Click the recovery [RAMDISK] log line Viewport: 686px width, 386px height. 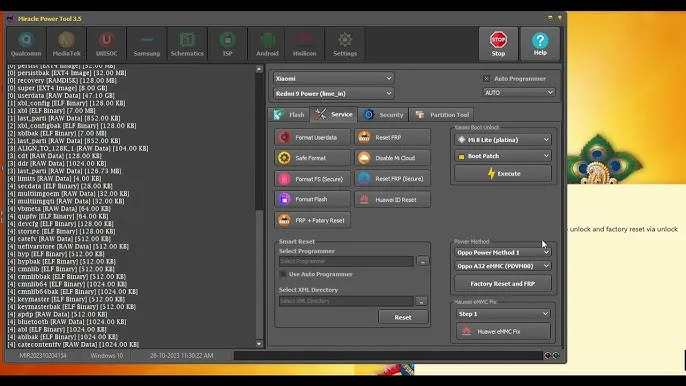(62, 81)
